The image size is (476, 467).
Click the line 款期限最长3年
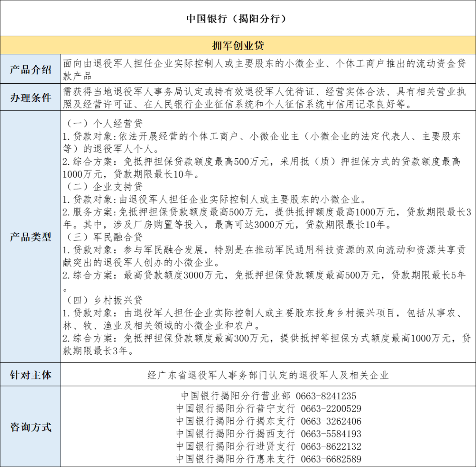(x=98, y=351)
